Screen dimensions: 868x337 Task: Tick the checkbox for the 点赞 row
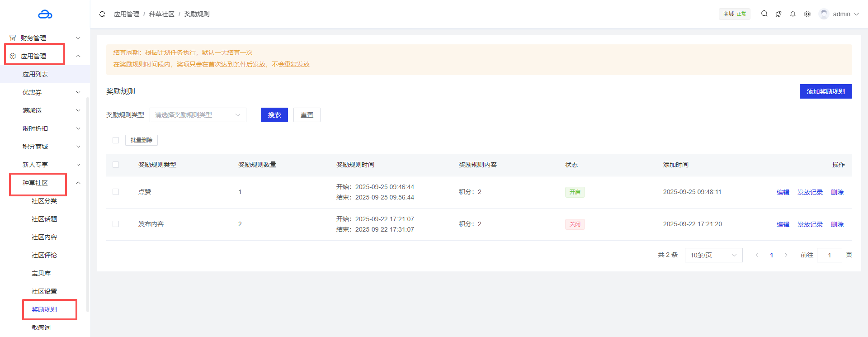(x=116, y=192)
